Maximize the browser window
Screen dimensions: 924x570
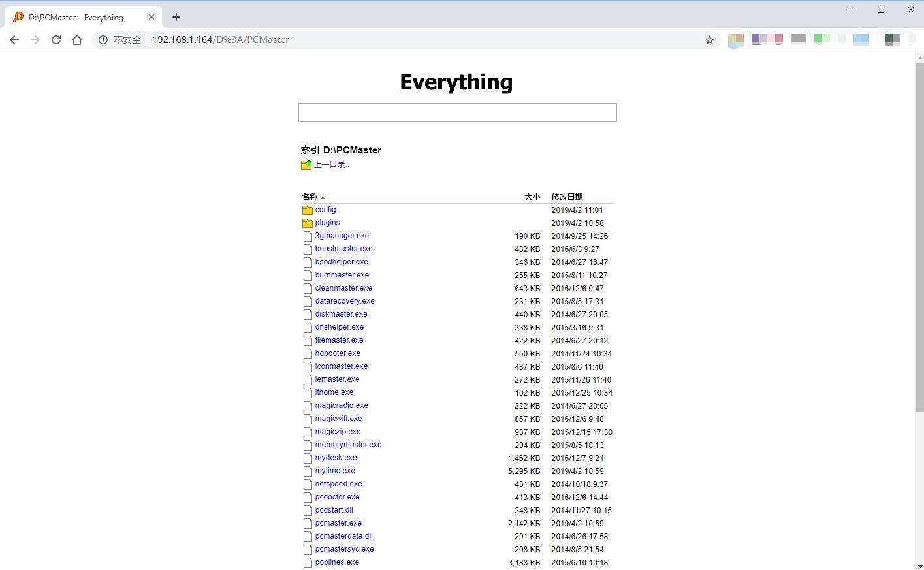pyautogui.click(x=881, y=10)
